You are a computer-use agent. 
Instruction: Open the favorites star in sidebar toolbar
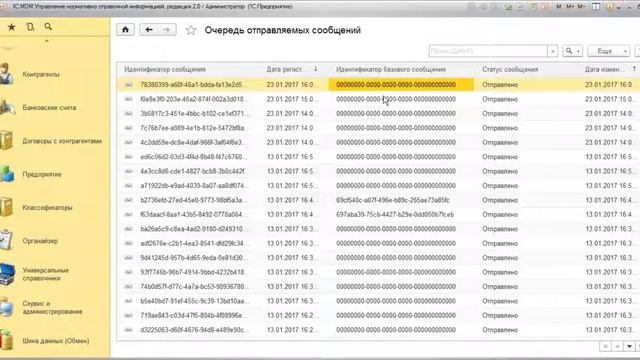11,27
